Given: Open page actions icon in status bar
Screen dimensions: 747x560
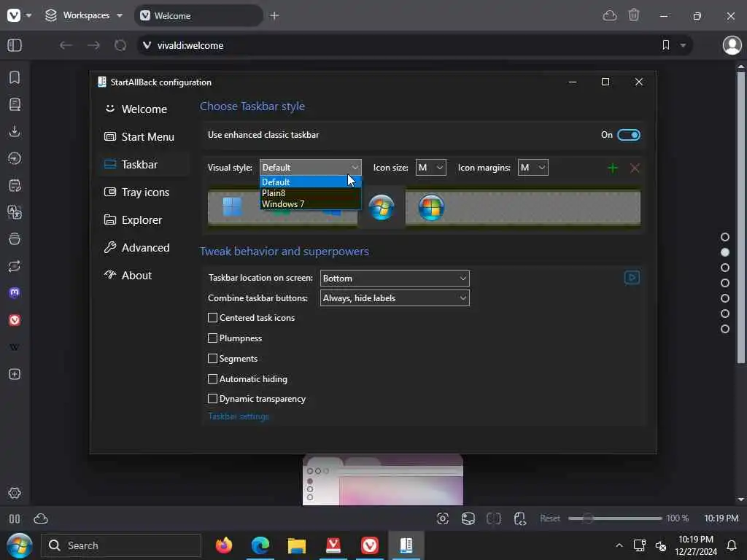Looking at the screenshot, I should (519, 518).
